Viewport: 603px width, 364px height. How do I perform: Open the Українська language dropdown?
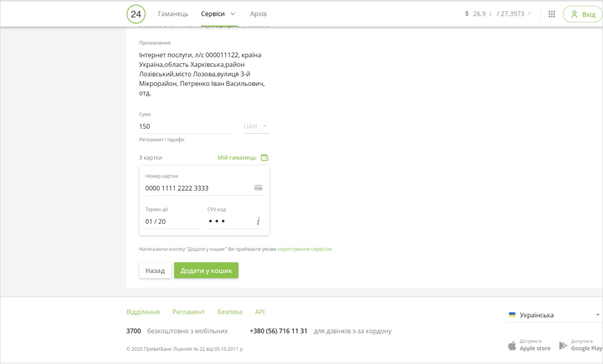click(x=555, y=315)
